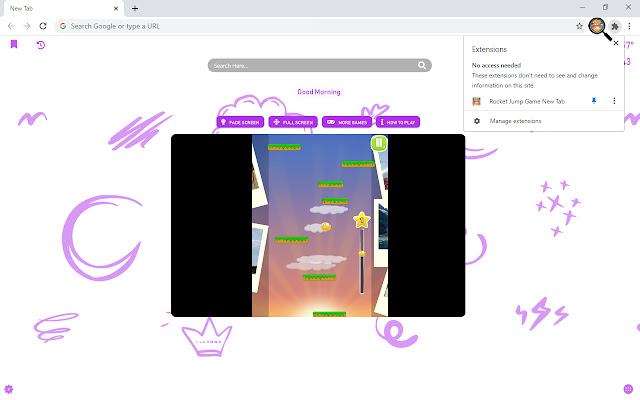Screen dimensions: 640x400
Task: Click the Google logo in address bar
Action: click(x=63, y=26)
